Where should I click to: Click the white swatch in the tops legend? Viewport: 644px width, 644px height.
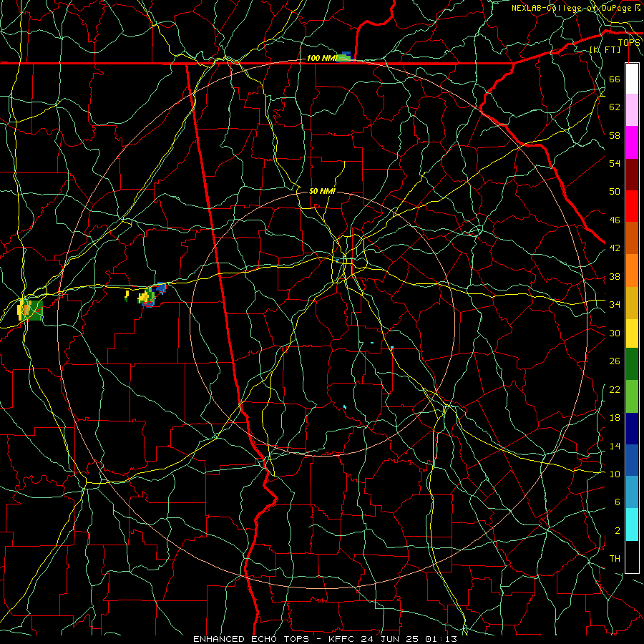tap(632, 79)
